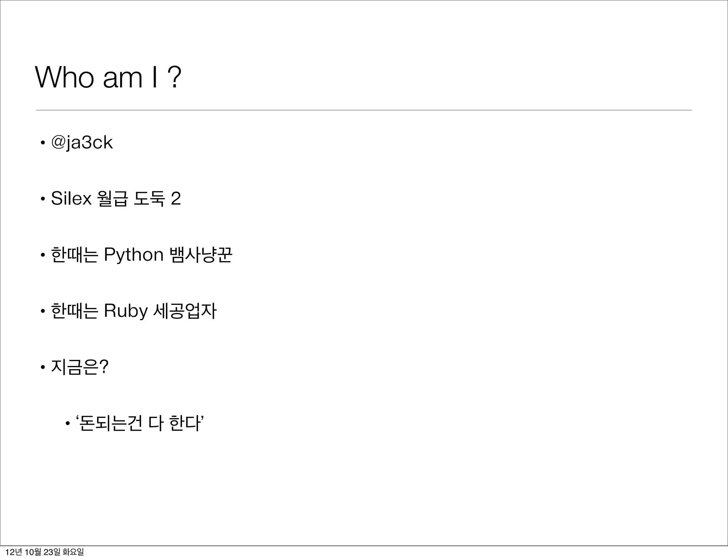728x560 pixels.
Task: Click the date footer "12년 10월 23일 화요일"
Action: [45, 552]
